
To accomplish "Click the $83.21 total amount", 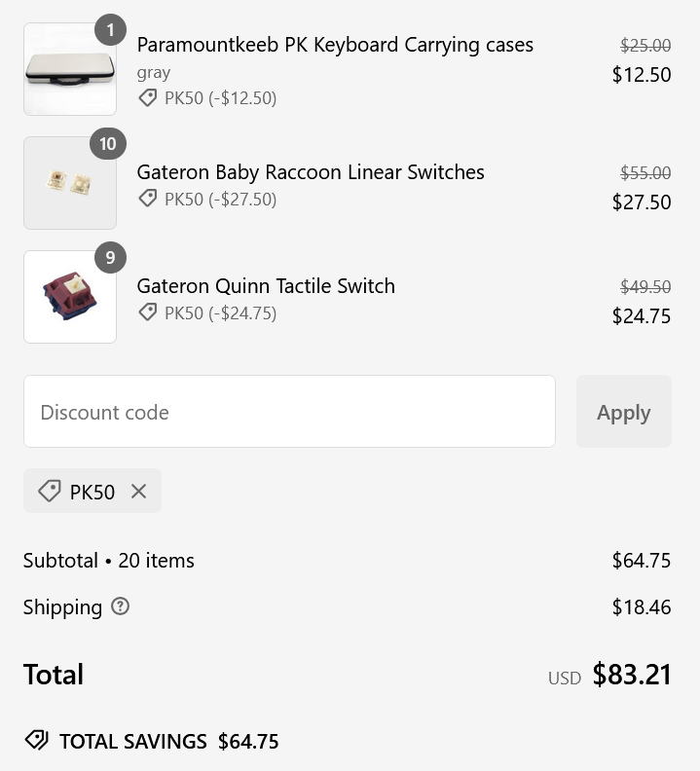I will [632, 674].
